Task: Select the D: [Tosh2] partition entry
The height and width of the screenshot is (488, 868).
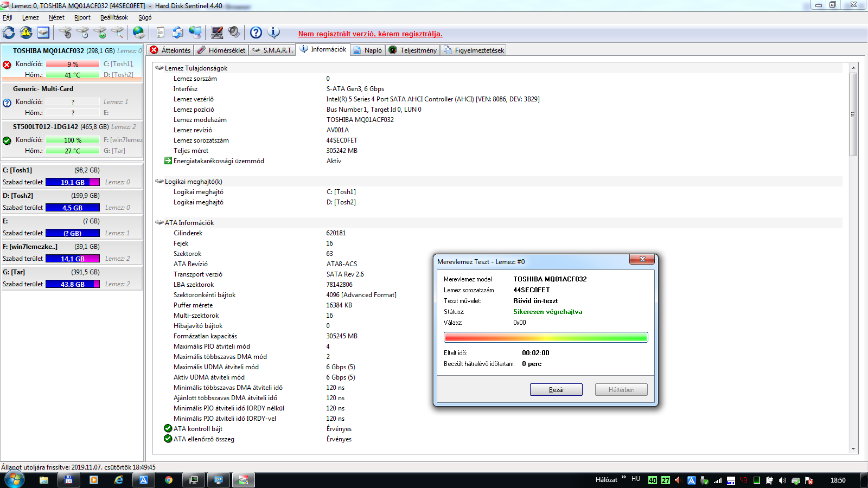Action: [x=72, y=201]
